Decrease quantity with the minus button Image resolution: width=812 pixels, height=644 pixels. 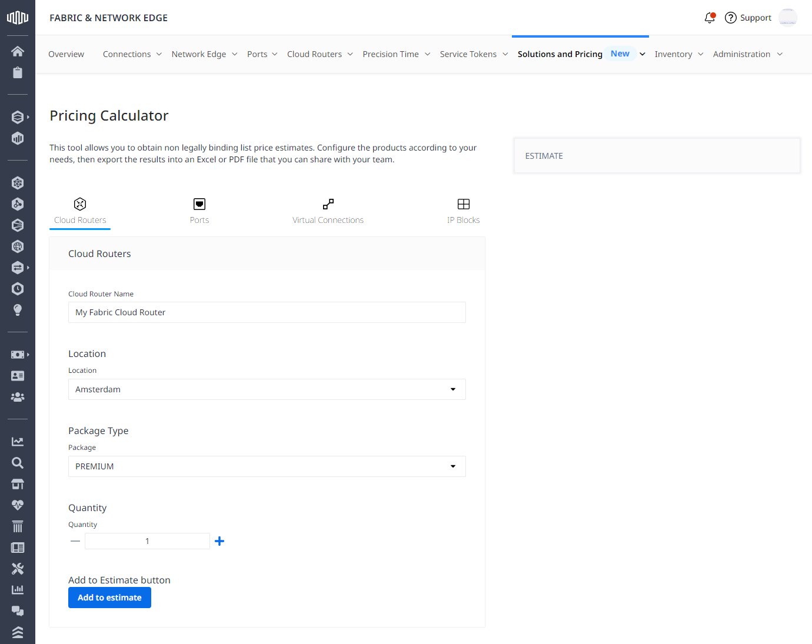coord(75,541)
